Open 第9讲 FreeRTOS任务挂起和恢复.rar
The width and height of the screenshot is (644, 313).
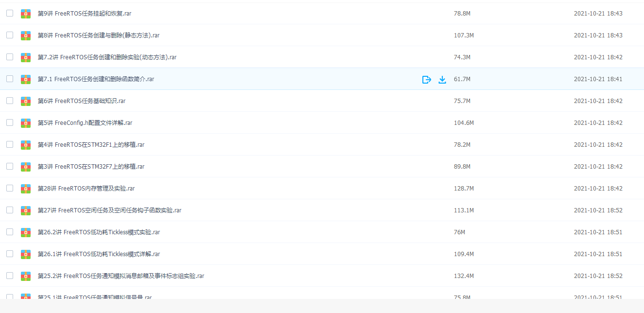[x=85, y=14]
